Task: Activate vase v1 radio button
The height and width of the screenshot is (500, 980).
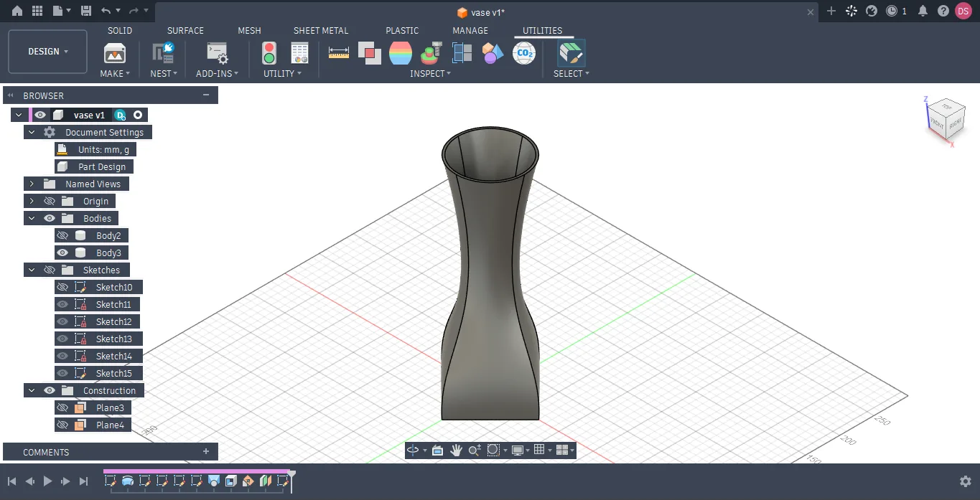Action: click(x=138, y=115)
